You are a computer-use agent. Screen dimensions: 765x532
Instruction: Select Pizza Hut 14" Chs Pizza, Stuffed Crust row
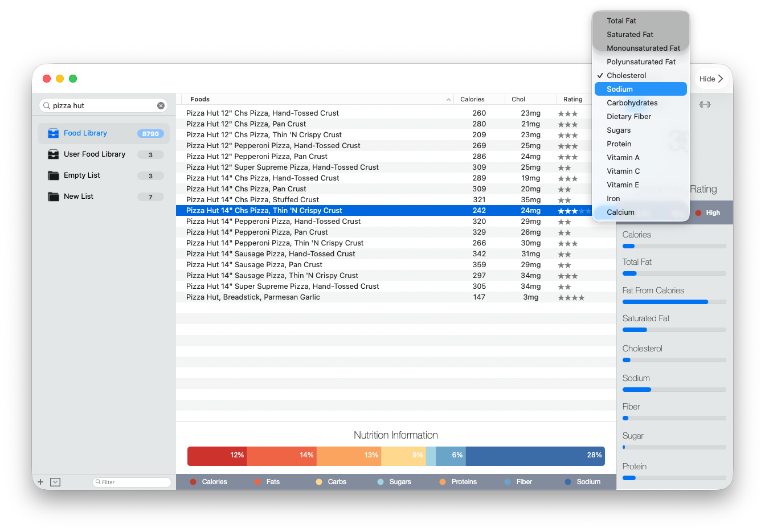[x=396, y=200]
